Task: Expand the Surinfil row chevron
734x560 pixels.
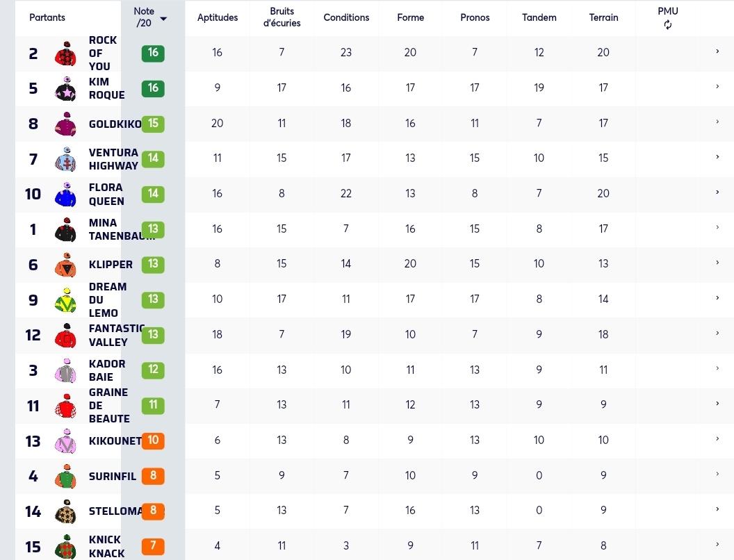Action: (717, 474)
